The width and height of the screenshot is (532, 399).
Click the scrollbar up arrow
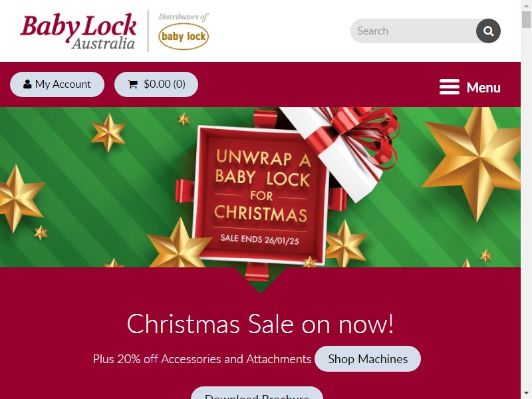[x=526, y=5]
